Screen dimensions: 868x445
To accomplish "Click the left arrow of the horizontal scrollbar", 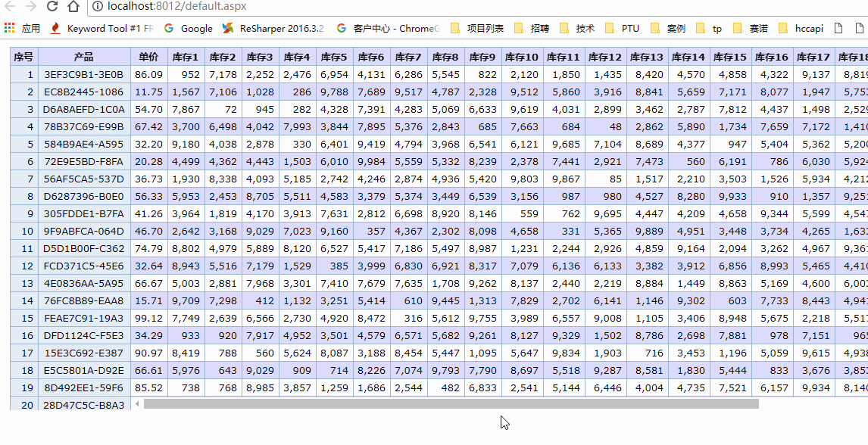I will point(137,404).
